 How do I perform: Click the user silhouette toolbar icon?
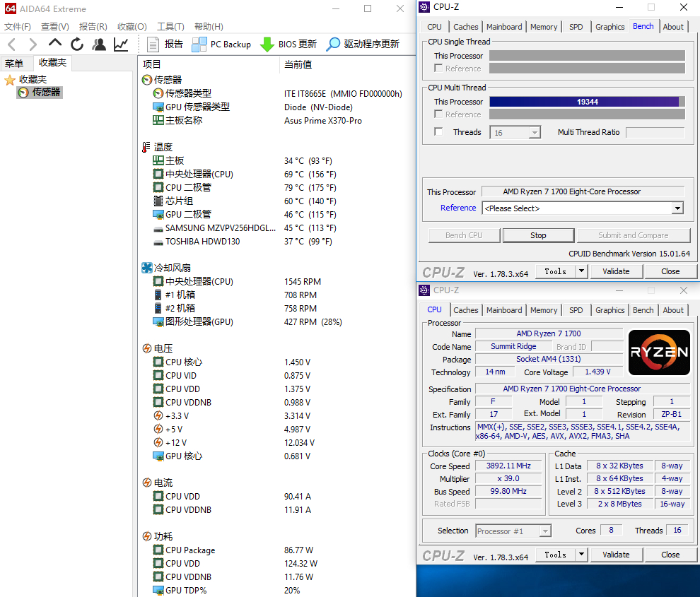[99, 45]
